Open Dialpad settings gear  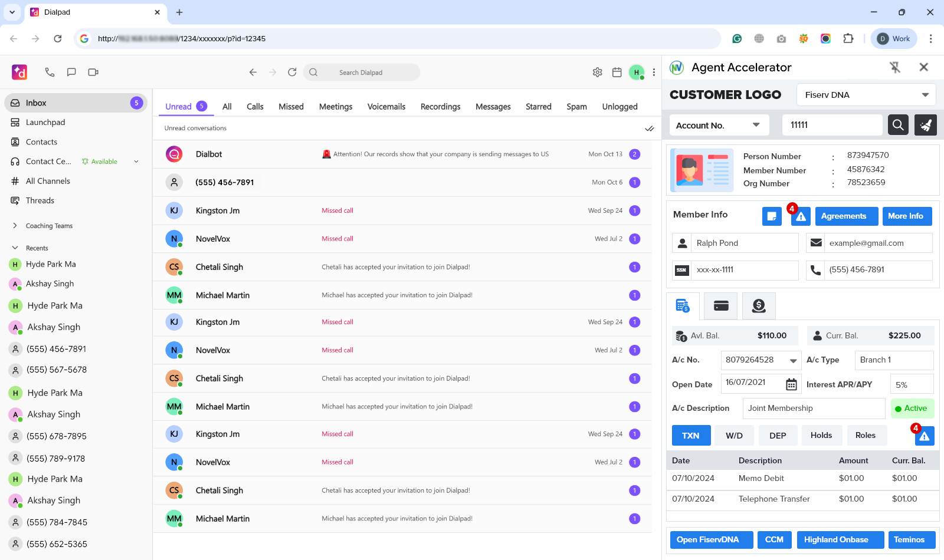tap(598, 72)
